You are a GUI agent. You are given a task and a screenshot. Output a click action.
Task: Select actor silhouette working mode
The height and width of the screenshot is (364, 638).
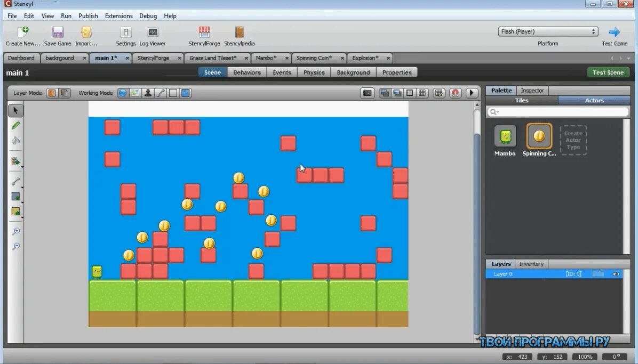point(148,93)
